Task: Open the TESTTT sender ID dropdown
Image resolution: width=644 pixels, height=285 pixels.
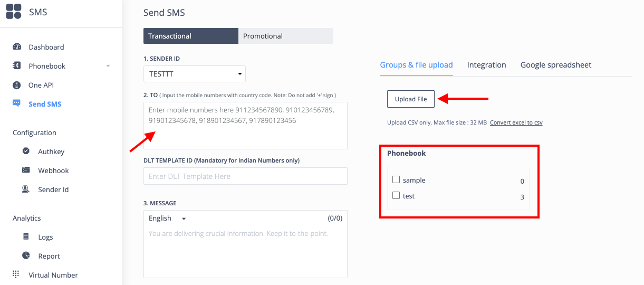Action: 195,74
